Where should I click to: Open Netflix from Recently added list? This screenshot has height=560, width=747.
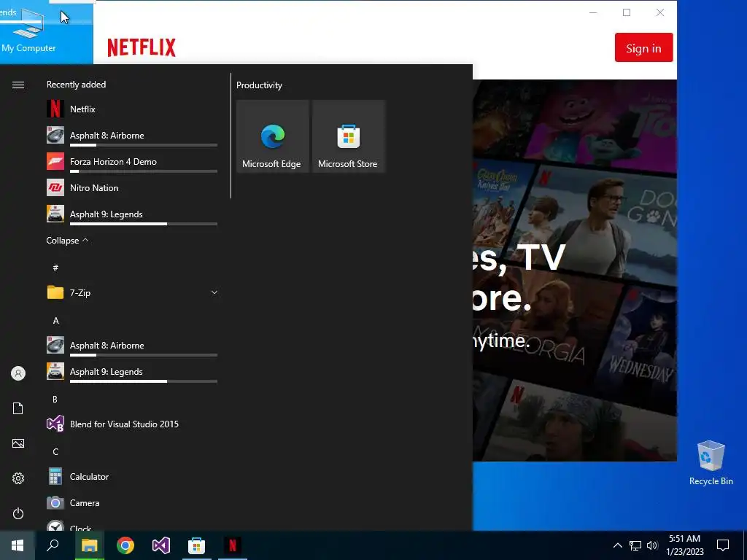click(133, 109)
